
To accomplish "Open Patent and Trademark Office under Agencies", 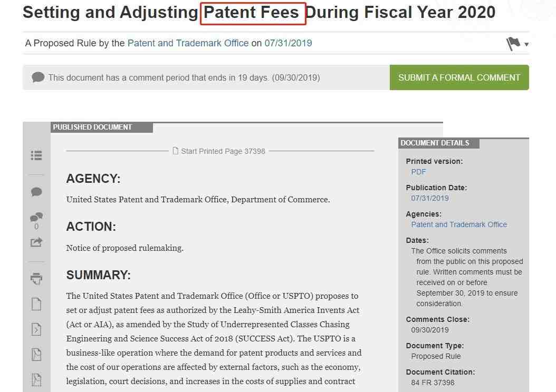I will 459,224.
